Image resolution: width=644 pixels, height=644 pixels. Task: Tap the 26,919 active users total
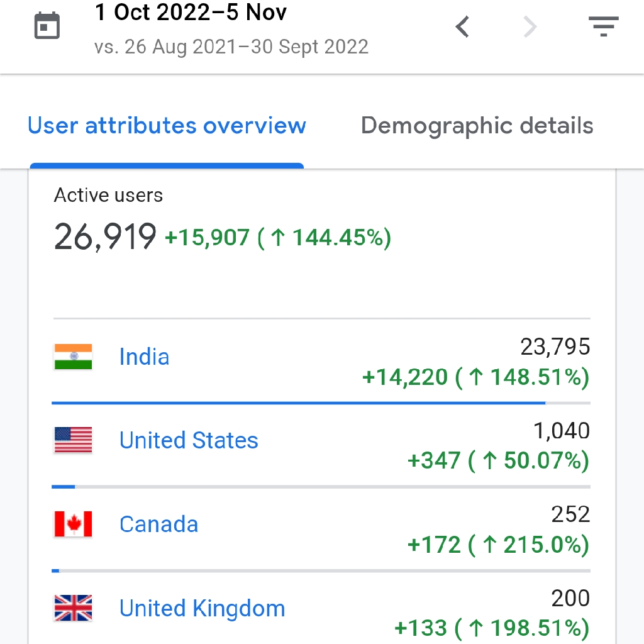pos(105,237)
